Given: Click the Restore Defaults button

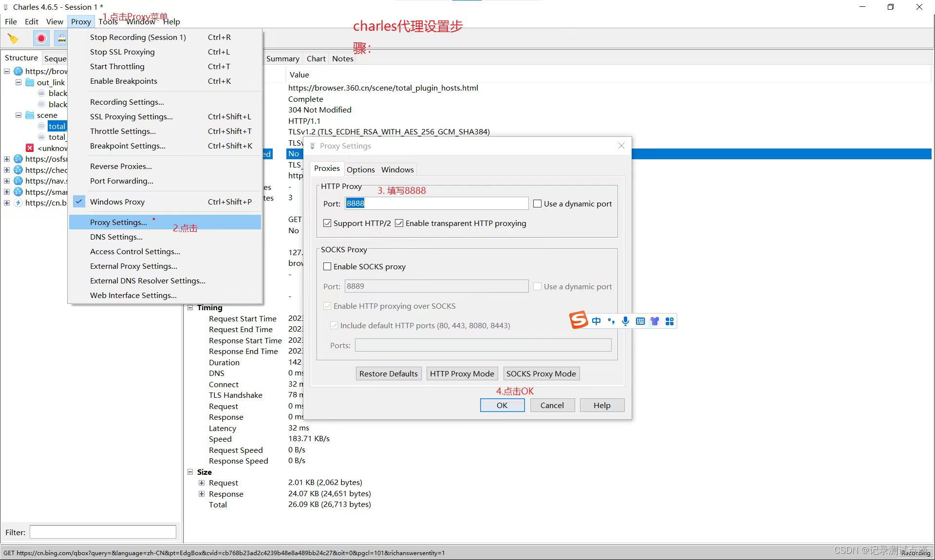Looking at the screenshot, I should coord(388,373).
